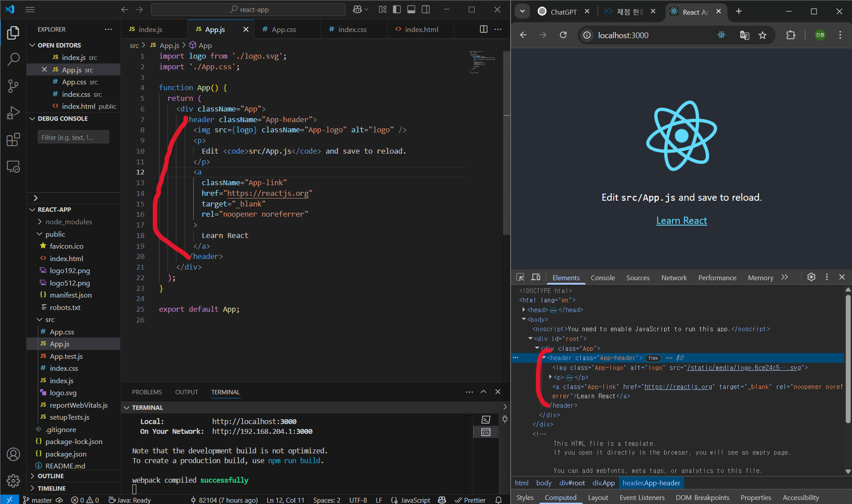The image size is (852, 504).
Task: Bookmark this page with star icon
Action: pyautogui.click(x=762, y=36)
